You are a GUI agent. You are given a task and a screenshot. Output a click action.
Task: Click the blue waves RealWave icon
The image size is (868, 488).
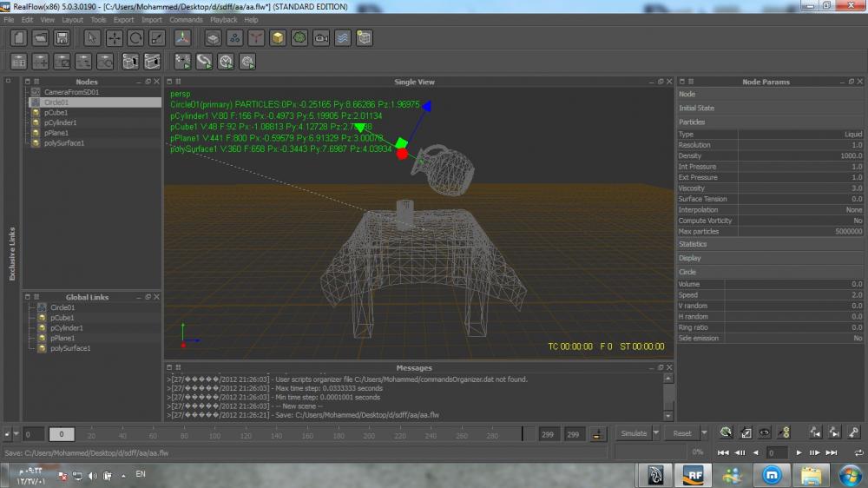(343, 38)
